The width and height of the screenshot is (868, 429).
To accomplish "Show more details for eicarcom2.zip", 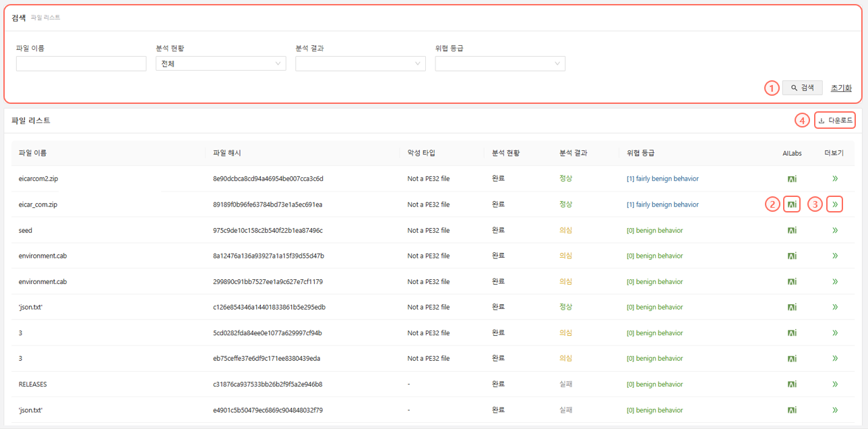I will tap(834, 179).
